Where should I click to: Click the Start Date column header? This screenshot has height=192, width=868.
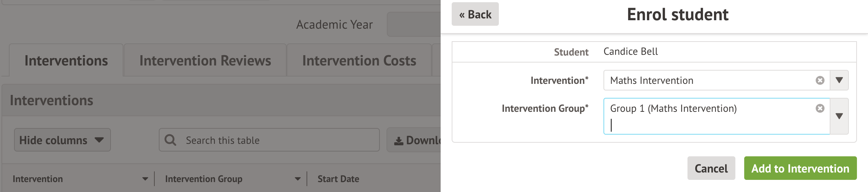338,179
